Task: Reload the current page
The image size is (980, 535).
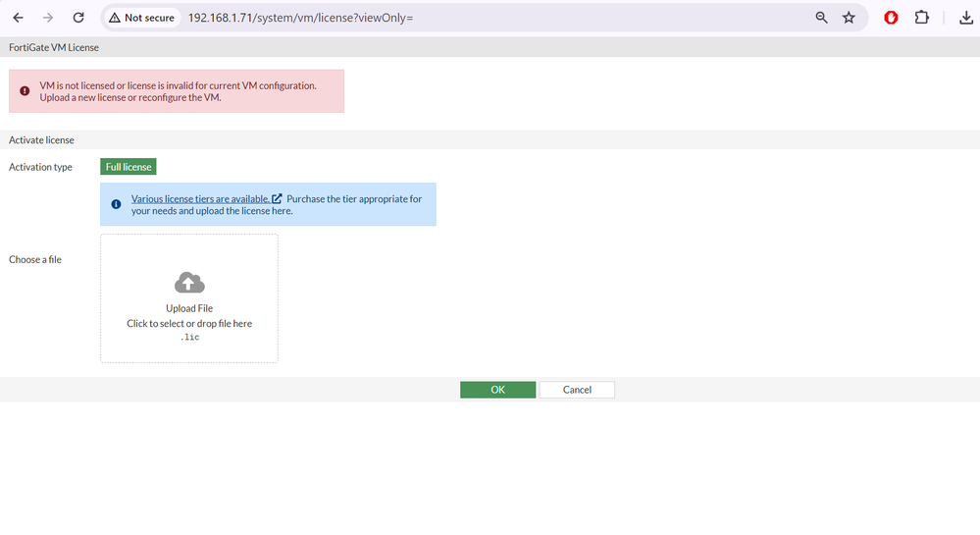Action: (x=78, y=18)
